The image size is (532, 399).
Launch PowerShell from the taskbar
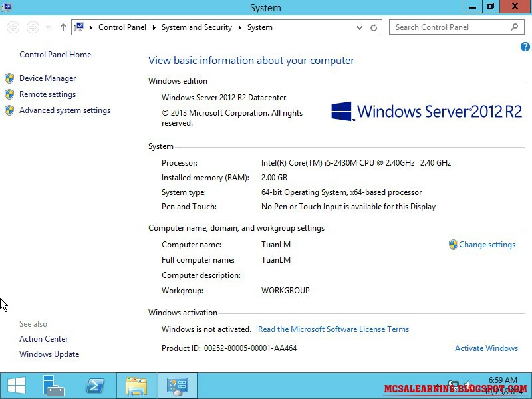(x=95, y=385)
